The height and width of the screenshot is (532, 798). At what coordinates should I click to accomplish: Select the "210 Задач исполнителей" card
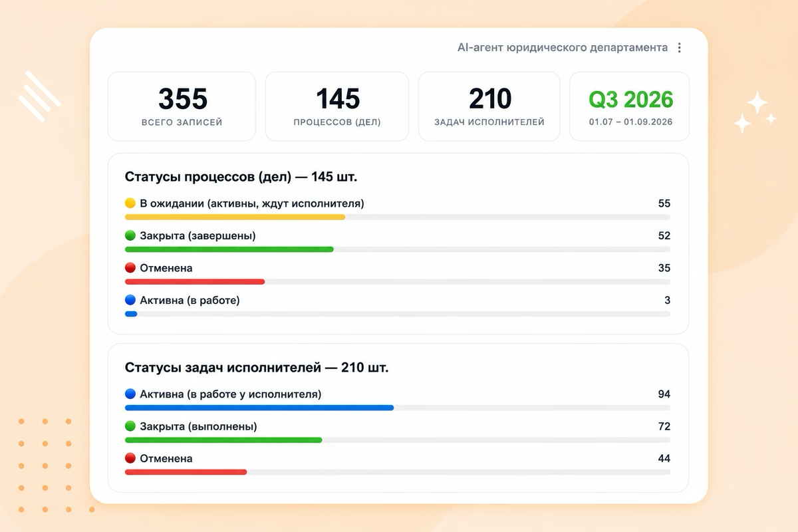pos(489,106)
